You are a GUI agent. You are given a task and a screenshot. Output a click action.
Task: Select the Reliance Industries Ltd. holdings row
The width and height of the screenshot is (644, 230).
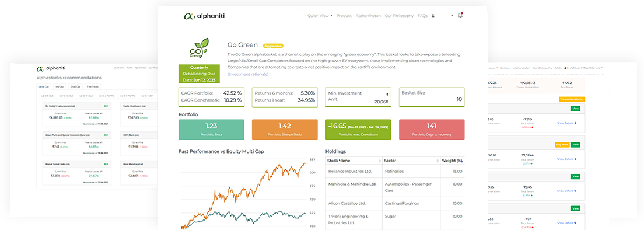click(395, 171)
